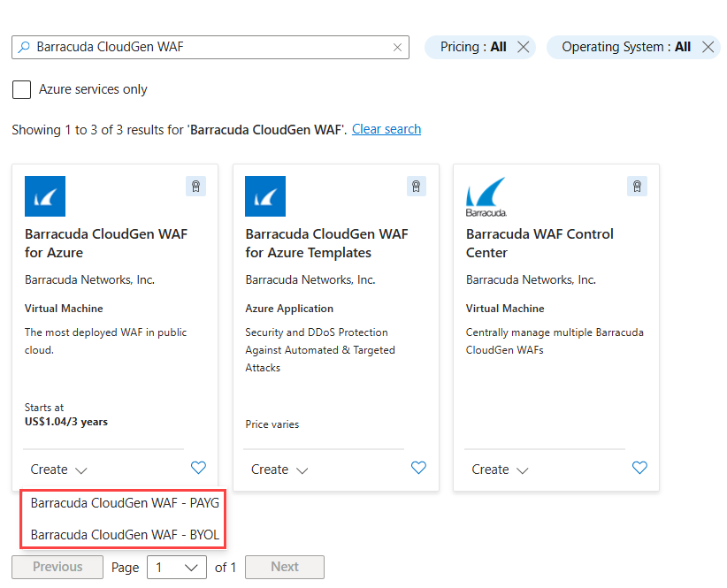Screen dimensions: 727x588
Task: Click the US$1.04/3 years price text
Action: [65, 422]
